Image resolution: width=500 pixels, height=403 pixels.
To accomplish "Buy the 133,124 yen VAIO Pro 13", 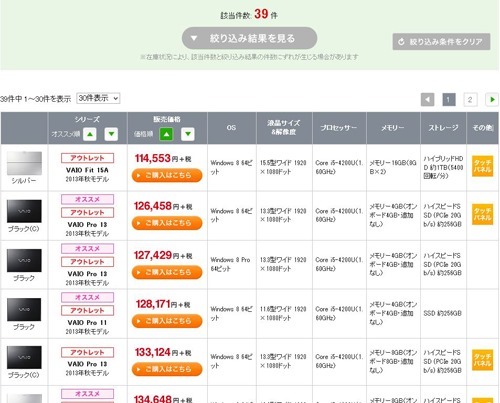I will (x=167, y=369).
